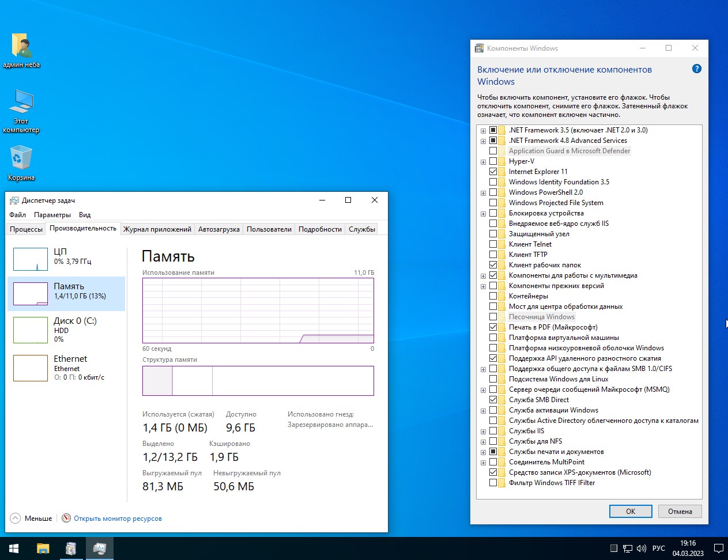Expand the Службы IIS tree node
Image resolution: width=728 pixels, height=560 pixels.
[483, 432]
